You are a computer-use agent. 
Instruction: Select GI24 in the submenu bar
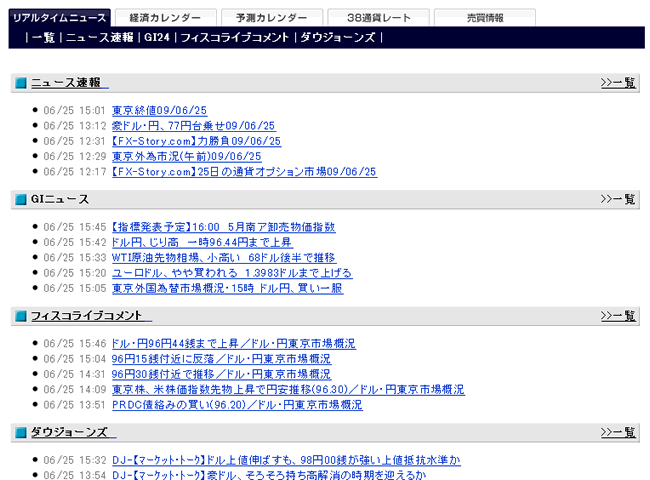coord(157,38)
